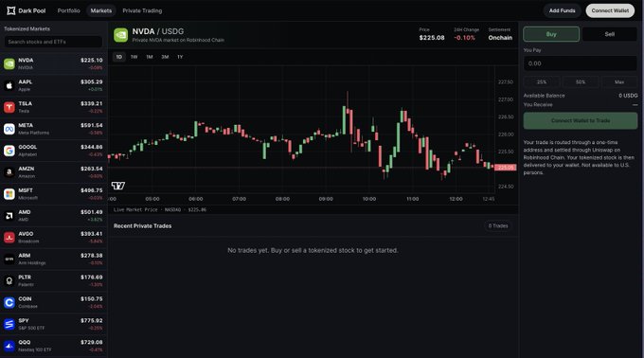Click the 24H Change -0.10% value
This screenshot has width=644, height=358.
[x=464, y=38]
